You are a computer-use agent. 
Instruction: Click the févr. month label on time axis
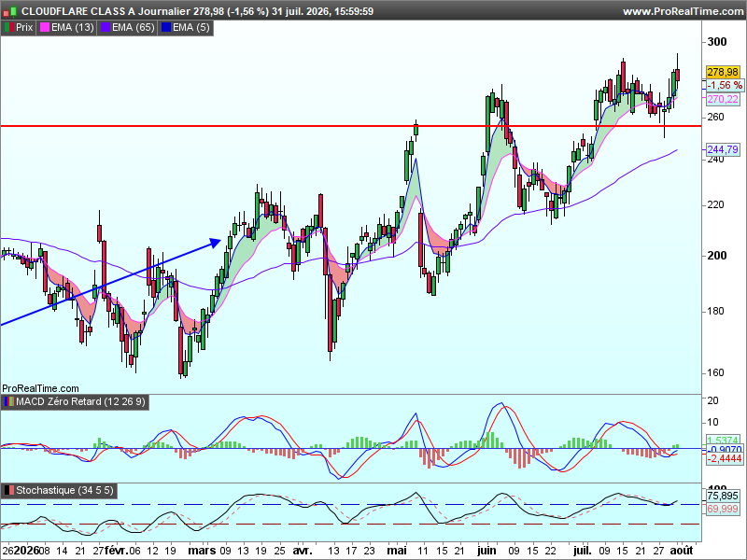(116, 551)
